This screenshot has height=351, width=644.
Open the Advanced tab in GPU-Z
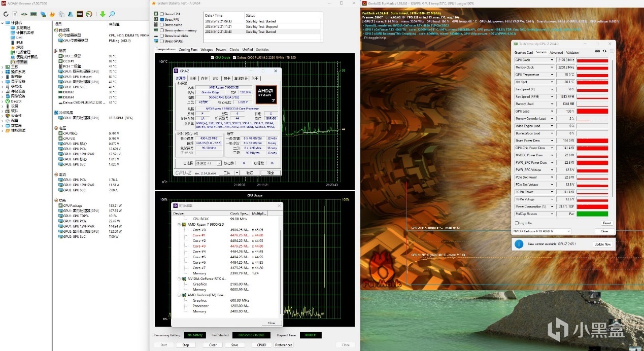[556, 53]
